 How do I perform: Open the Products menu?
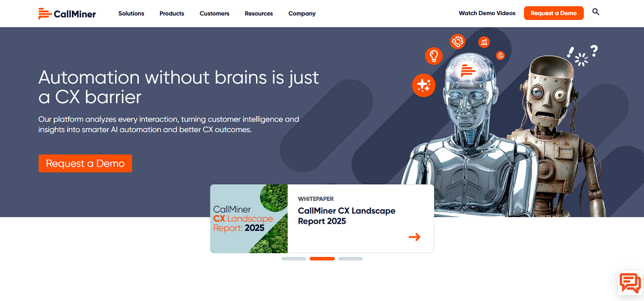172,13
